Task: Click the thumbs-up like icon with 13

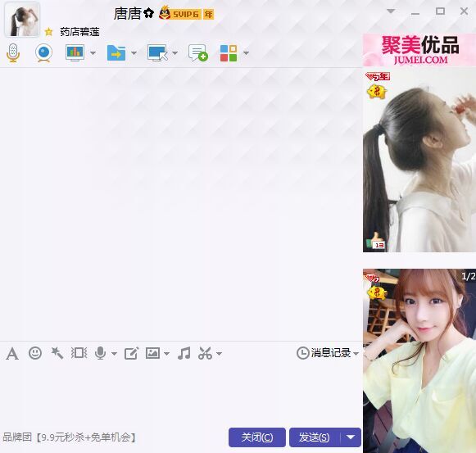Action: pyautogui.click(x=376, y=241)
